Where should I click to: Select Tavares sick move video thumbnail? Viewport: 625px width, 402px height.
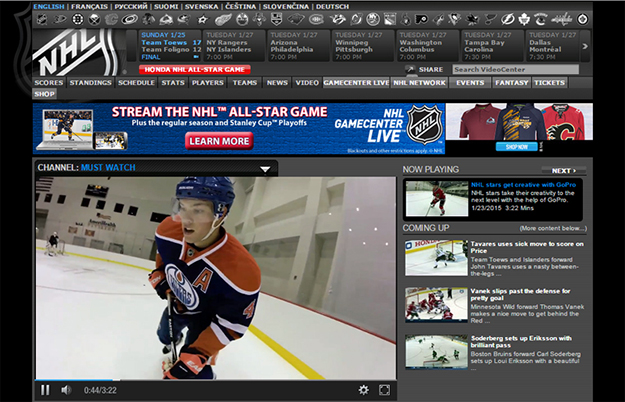click(x=434, y=257)
